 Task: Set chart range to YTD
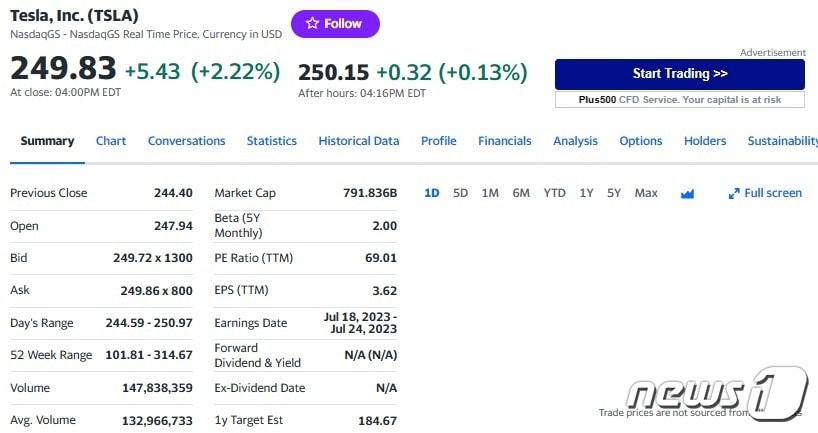click(554, 193)
